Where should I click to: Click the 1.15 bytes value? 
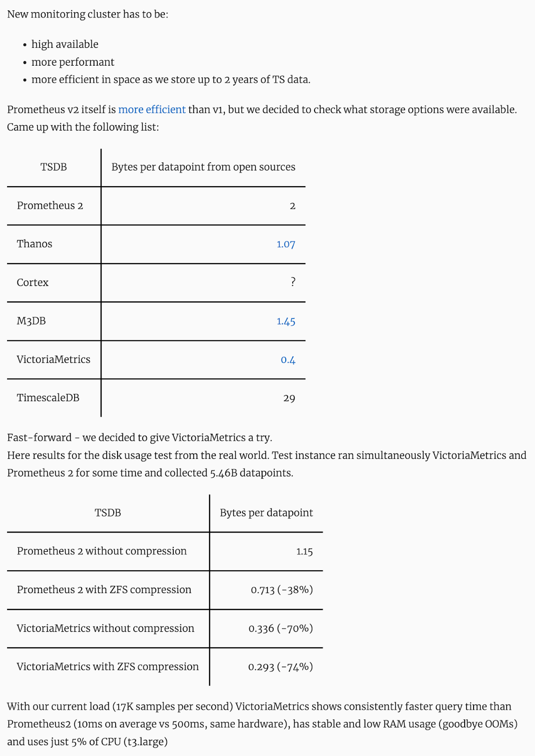point(304,551)
